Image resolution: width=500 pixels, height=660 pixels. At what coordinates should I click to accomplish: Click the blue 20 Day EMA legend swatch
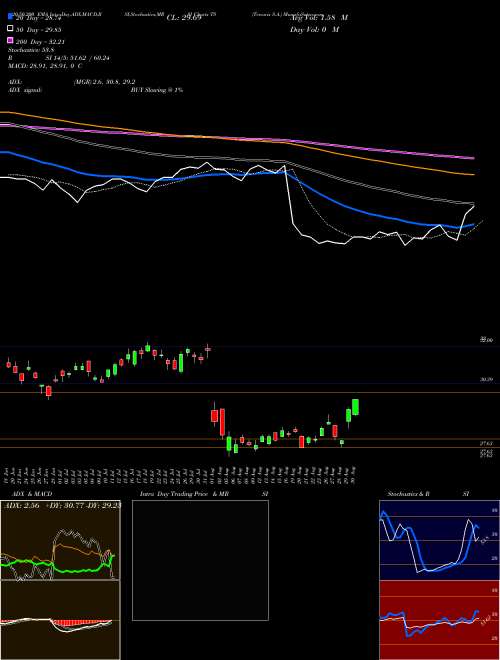pyautogui.click(x=10, y=17)
